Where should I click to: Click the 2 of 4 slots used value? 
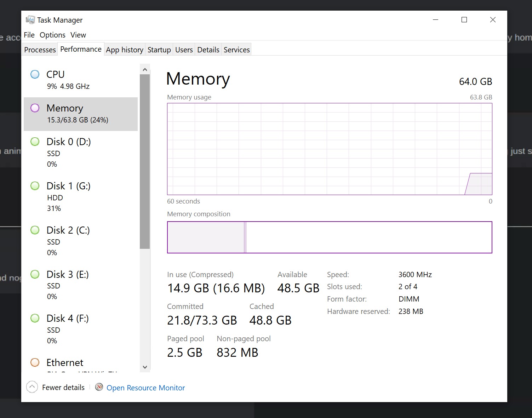408,287
